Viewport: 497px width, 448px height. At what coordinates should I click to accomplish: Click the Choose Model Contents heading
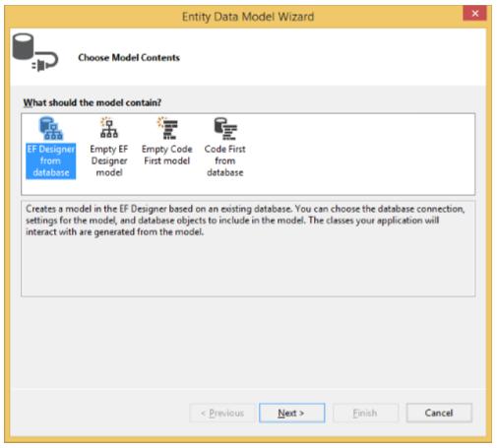pyautogui.click(x=129, y=58)
